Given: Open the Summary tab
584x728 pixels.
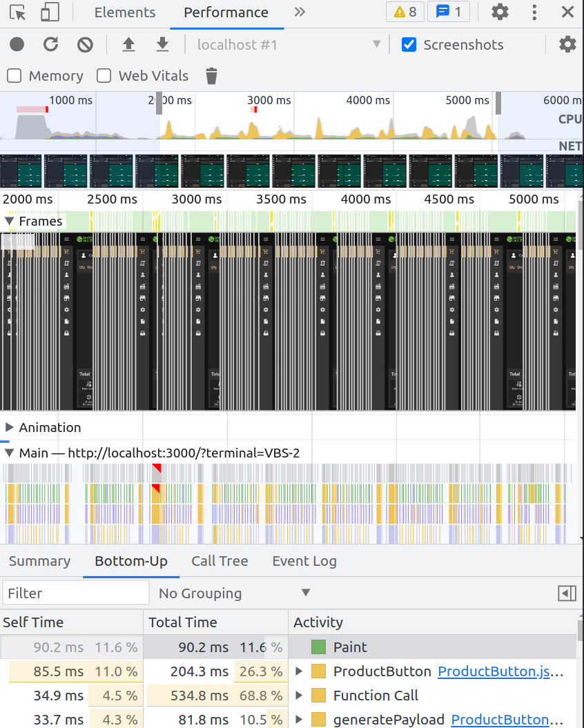Looking at the screenshot, I should click(39, 561).
